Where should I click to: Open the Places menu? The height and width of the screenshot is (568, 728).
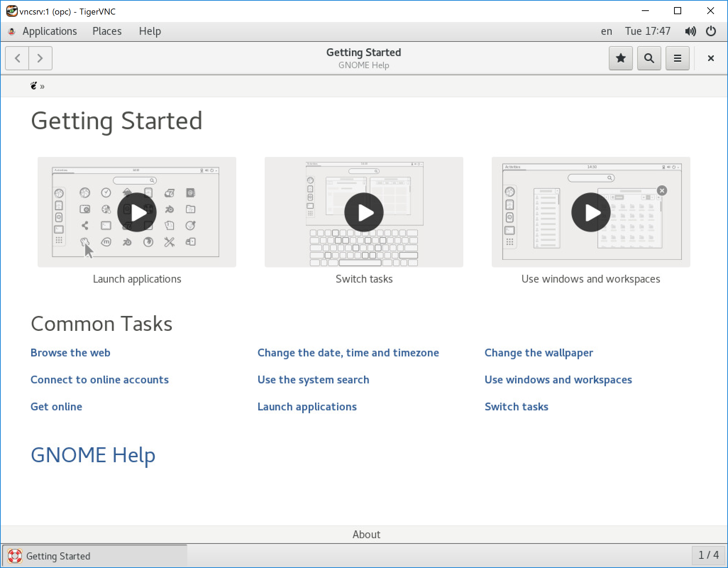(x=107, y=31)
